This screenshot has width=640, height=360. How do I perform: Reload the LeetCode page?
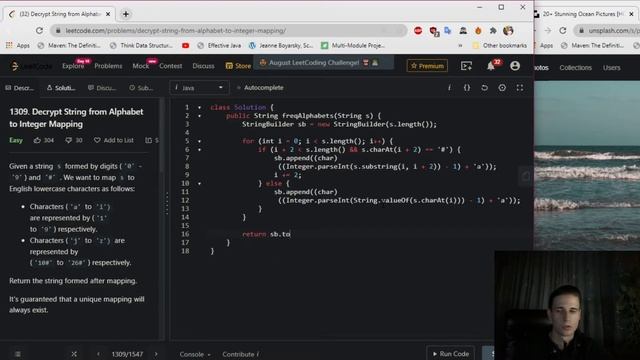pos(39,31)
